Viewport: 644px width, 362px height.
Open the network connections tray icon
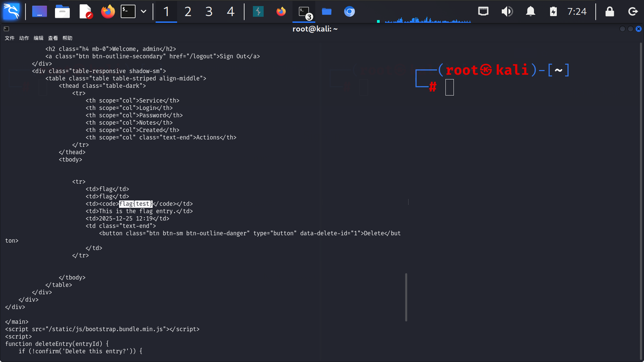tap(483, 11)
